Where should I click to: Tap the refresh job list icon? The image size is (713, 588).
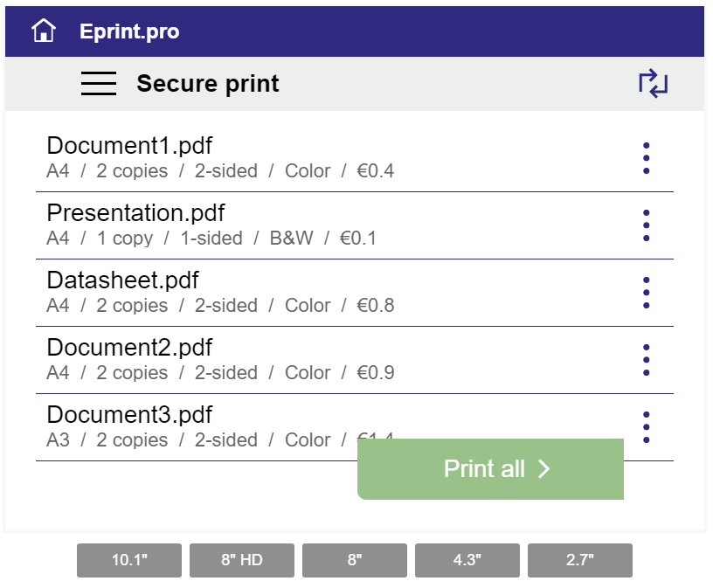[x=653, y=83]
